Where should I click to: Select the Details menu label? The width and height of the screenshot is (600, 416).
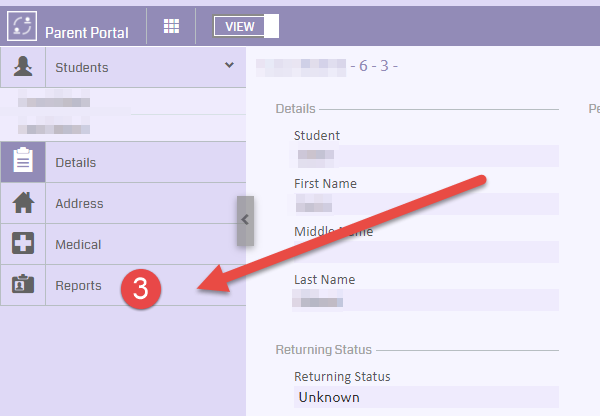[x=76, y=162]
